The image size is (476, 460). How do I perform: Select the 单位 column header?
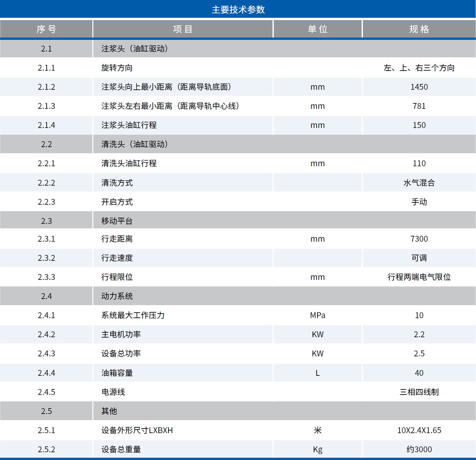(x=318, y=29)
